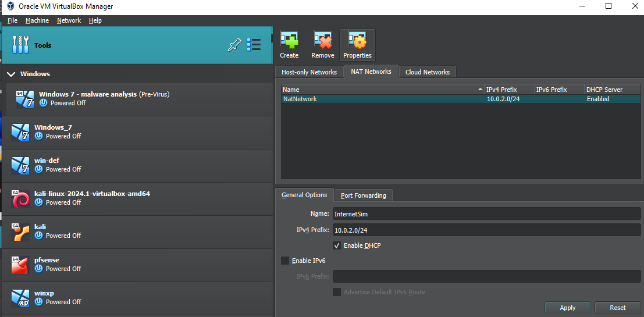Screen dimensions: 644x317
Task: Click power state icon of winxp
Action: coord(39,302)
